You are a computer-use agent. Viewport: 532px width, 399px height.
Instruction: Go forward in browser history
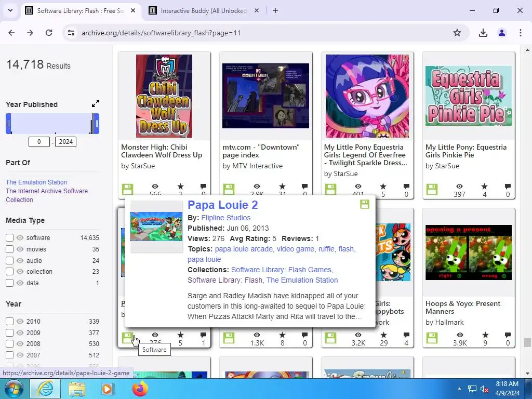click(30, 33)
